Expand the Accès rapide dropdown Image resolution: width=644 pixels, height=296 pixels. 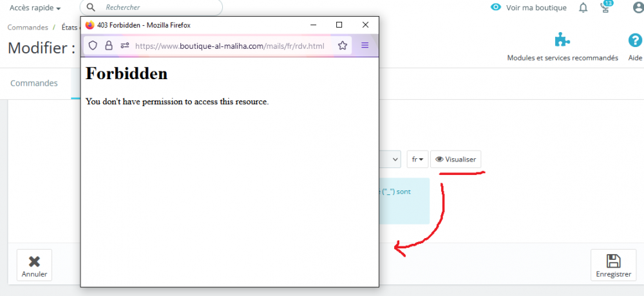click(35, 8)
